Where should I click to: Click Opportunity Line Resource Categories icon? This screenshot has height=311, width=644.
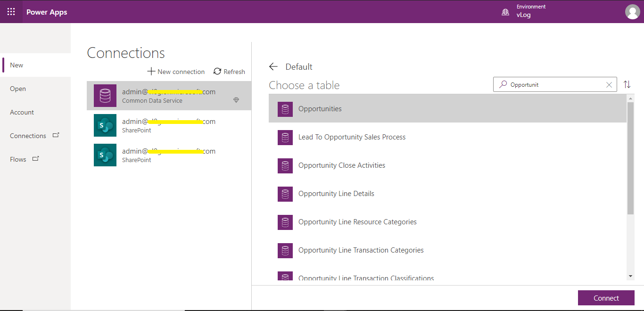(285, 222)
